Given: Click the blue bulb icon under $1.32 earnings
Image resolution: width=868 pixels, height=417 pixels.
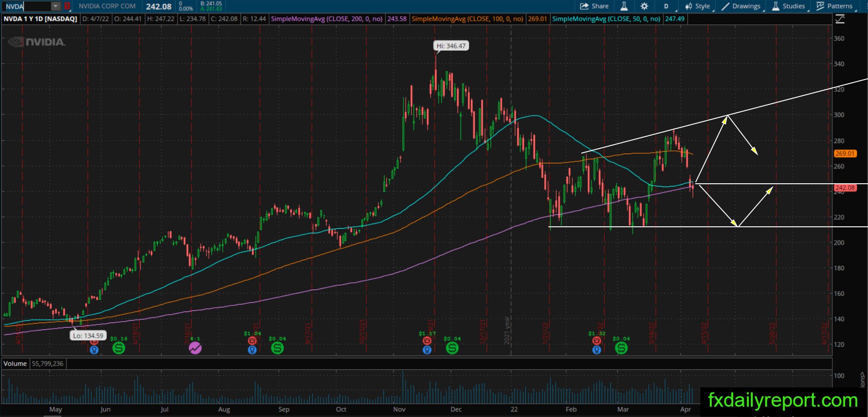Looking at the screenshot, I should [x=597, y=350].
